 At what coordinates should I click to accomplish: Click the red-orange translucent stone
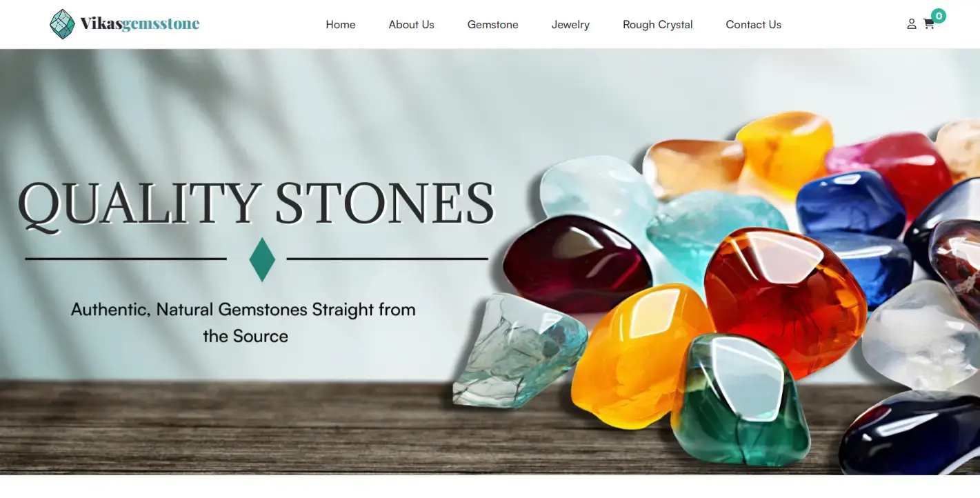point(785,302)
